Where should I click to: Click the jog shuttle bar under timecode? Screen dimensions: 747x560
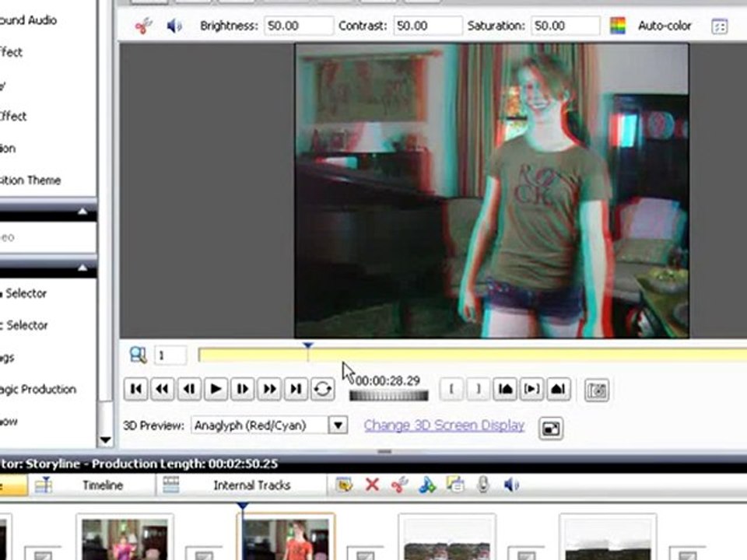[389, 396]
